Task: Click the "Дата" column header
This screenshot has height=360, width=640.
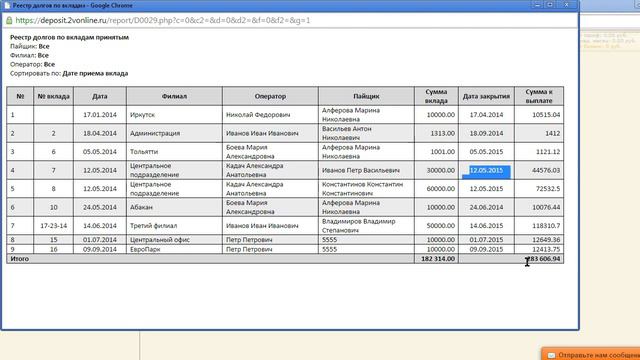Action: coord(100,96)
